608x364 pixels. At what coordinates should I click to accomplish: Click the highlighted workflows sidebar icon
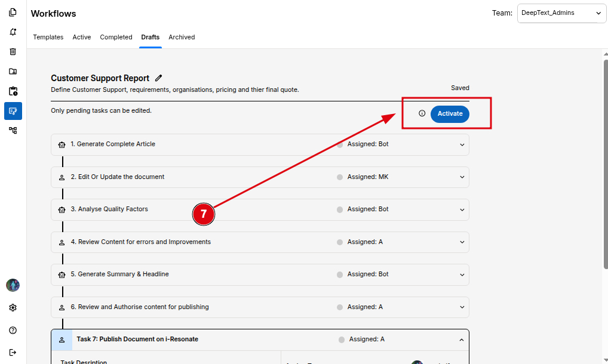coord(13,111)
